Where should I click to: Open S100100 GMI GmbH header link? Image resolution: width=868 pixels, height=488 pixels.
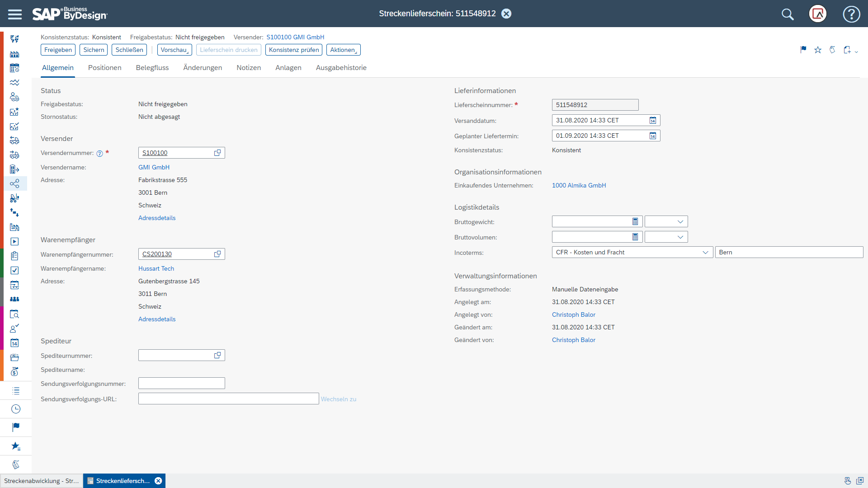[295, 37]
